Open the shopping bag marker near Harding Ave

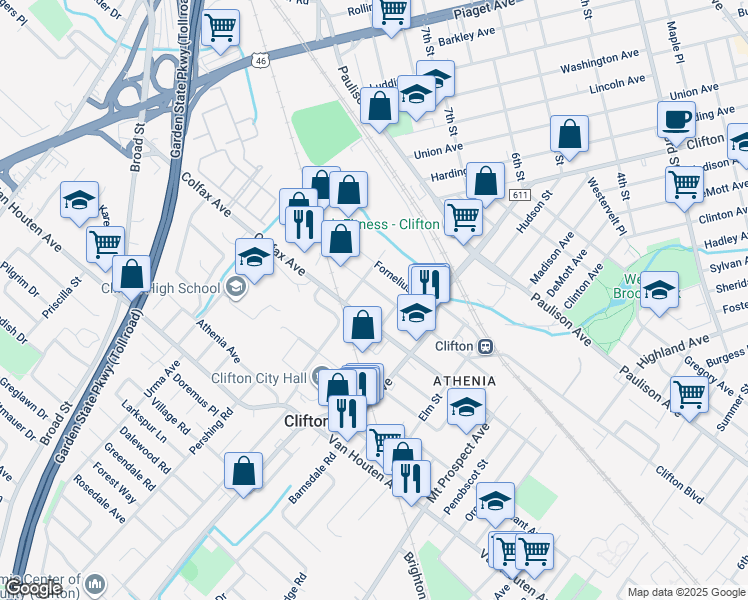pyautogui.click(x=485, y=181)
